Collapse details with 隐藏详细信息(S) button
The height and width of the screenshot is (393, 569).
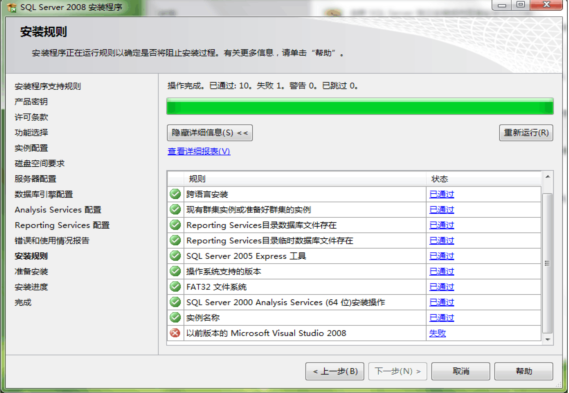point(210,133)
